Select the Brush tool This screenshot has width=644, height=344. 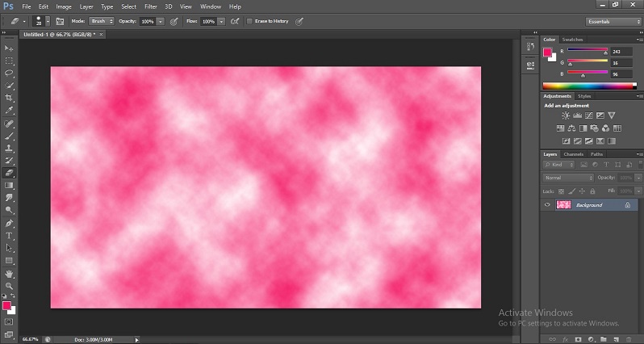click(9, 136)
